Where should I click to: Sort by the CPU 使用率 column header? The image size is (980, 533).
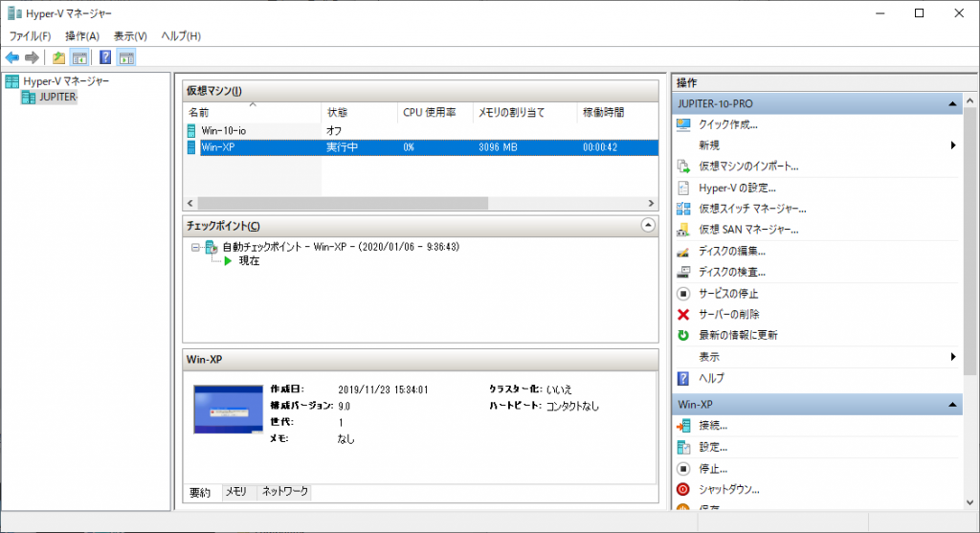point(435,113)
